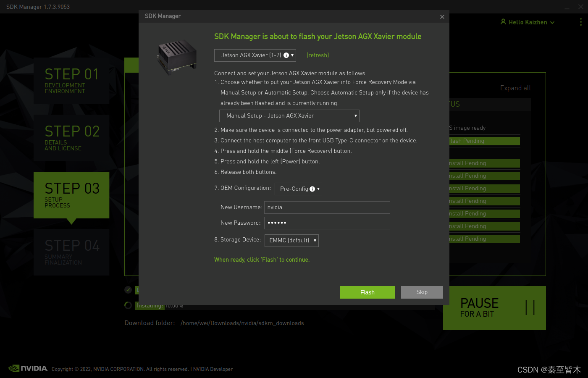The width and height of the screenshot is (588, 378).
Task: Go to Step 02 Details and License
Action: (71, 138)
